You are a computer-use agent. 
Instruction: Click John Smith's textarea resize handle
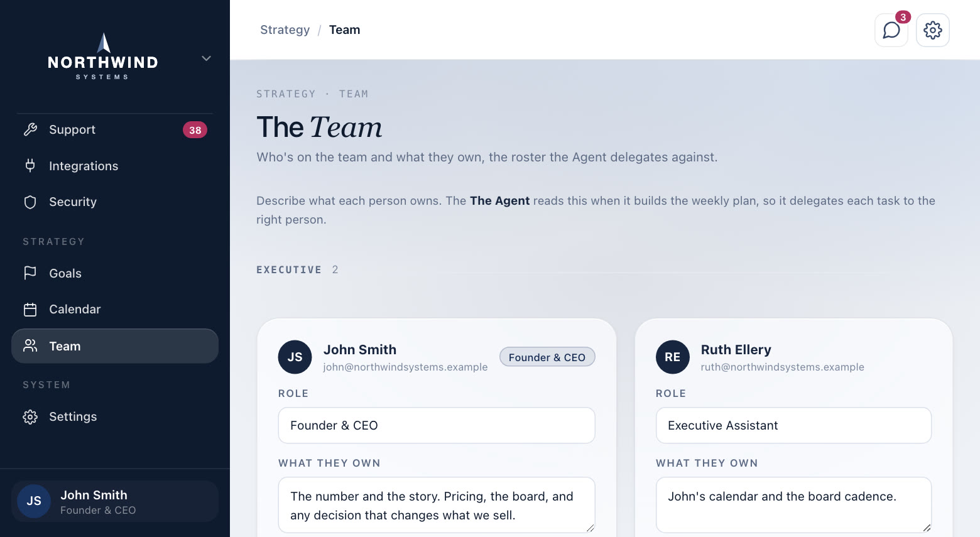590,528
